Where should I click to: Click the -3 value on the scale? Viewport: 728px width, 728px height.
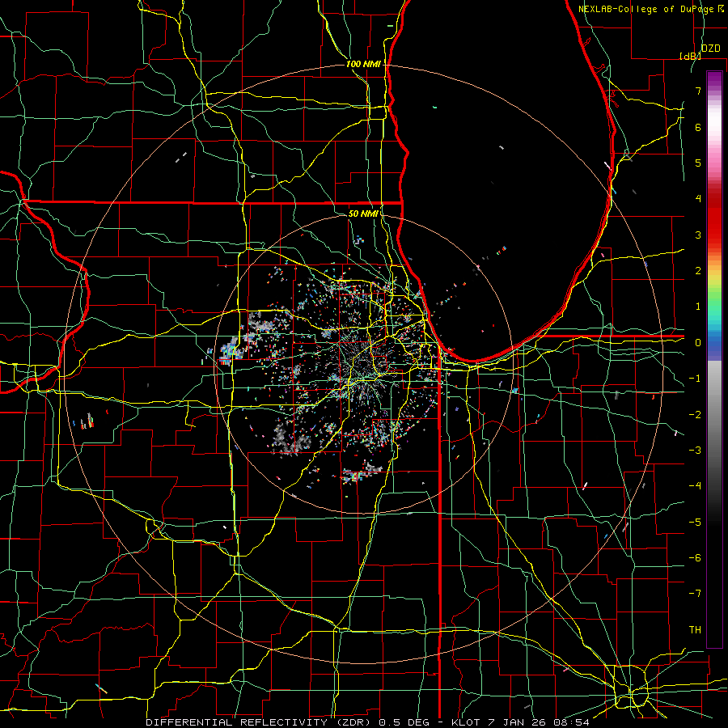695,450
